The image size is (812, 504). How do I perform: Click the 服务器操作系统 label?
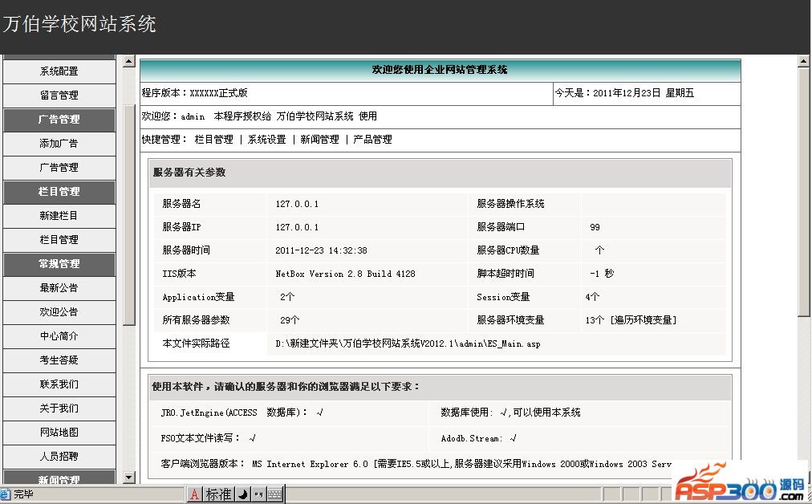point(510,204)
